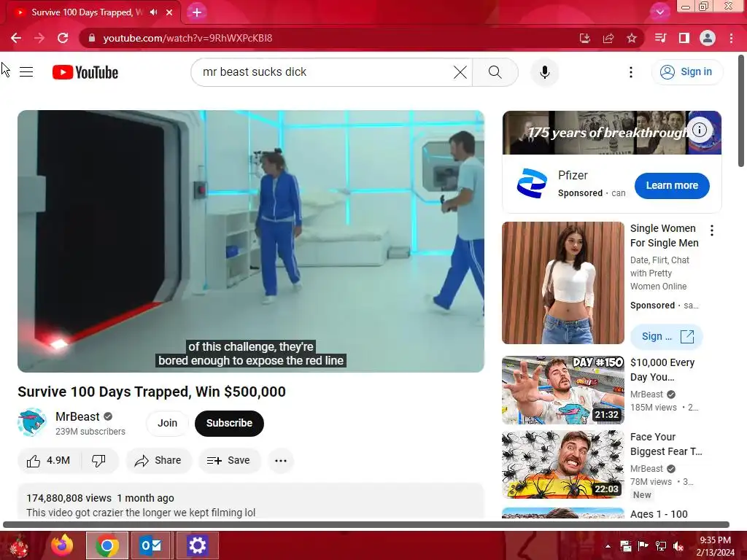Open the Face Your Biggest Fear thumbnail
This screenshot has height=560, width=747.
(563, 464)
